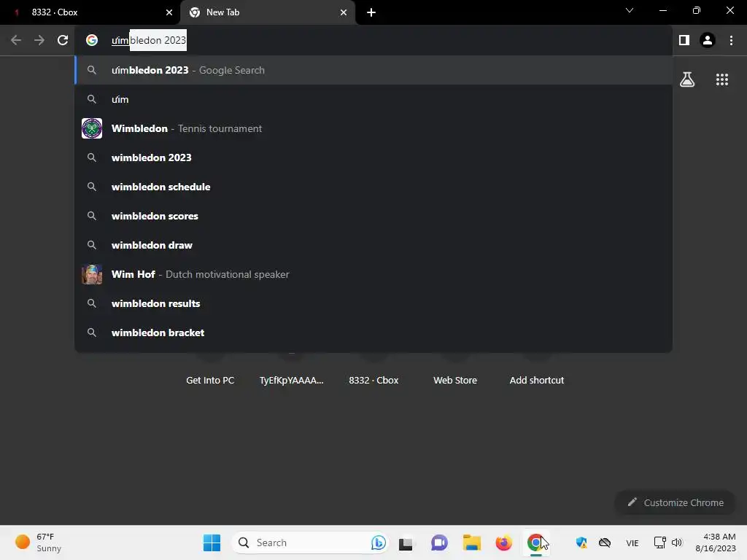This screenshot has width=747, height=560.
Task: Open the tab search chevron
Action: point(630,10)
